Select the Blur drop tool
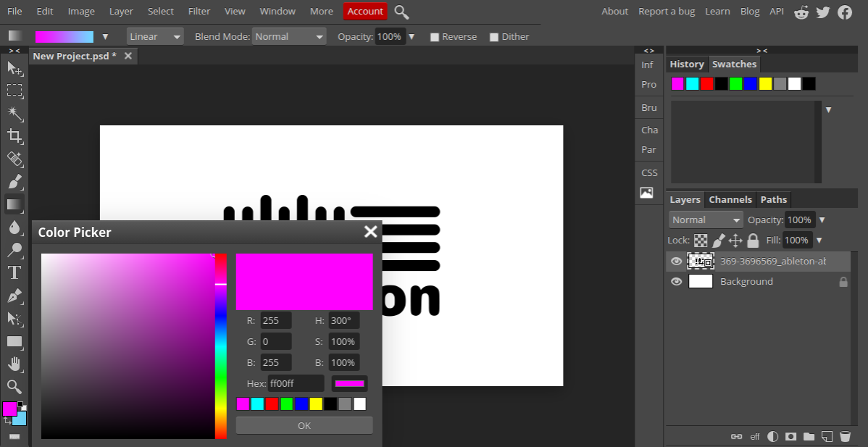 [14, 227]
